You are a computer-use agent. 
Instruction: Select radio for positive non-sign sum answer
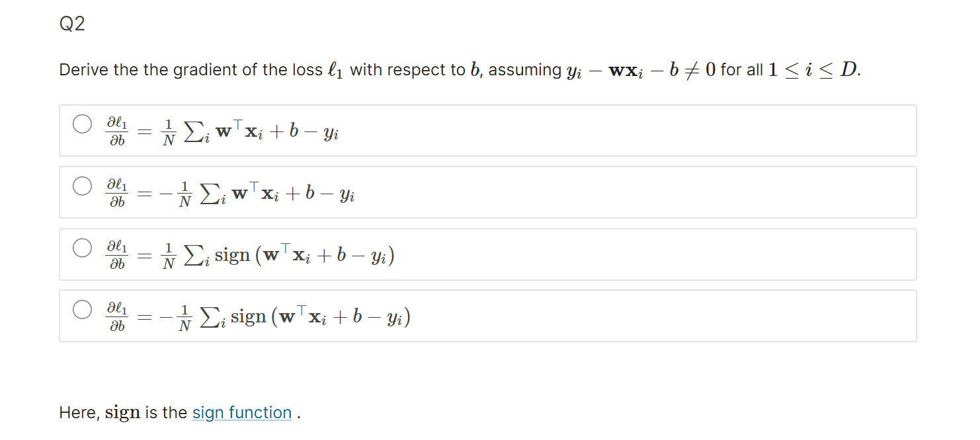tap(82, 124)
